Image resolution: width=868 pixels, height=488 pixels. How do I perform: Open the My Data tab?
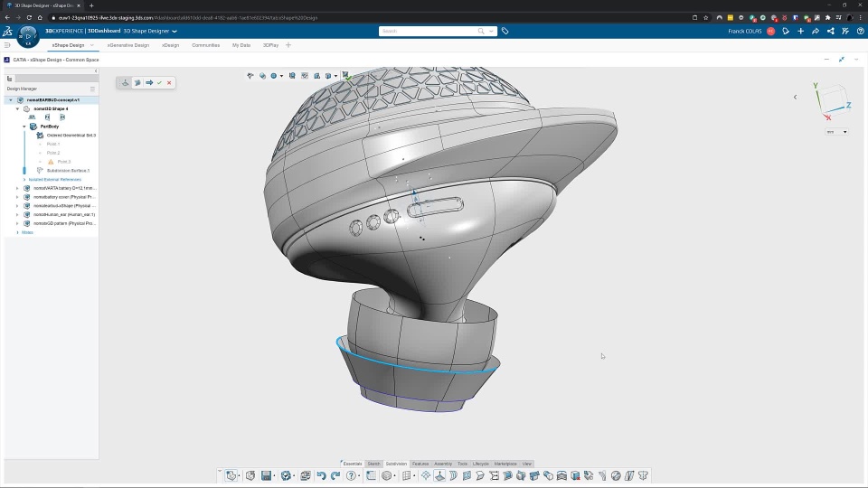241,45
